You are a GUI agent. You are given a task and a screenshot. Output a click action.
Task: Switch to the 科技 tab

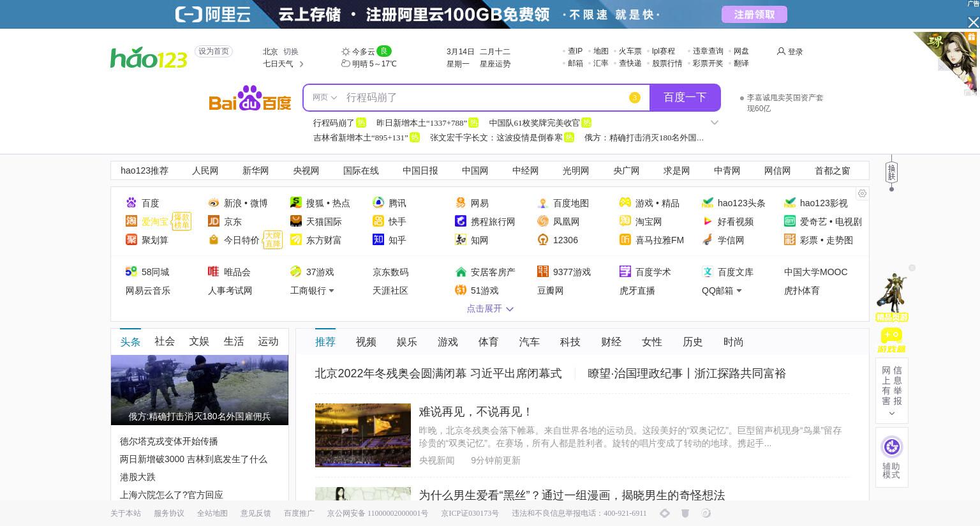point(570,342)
